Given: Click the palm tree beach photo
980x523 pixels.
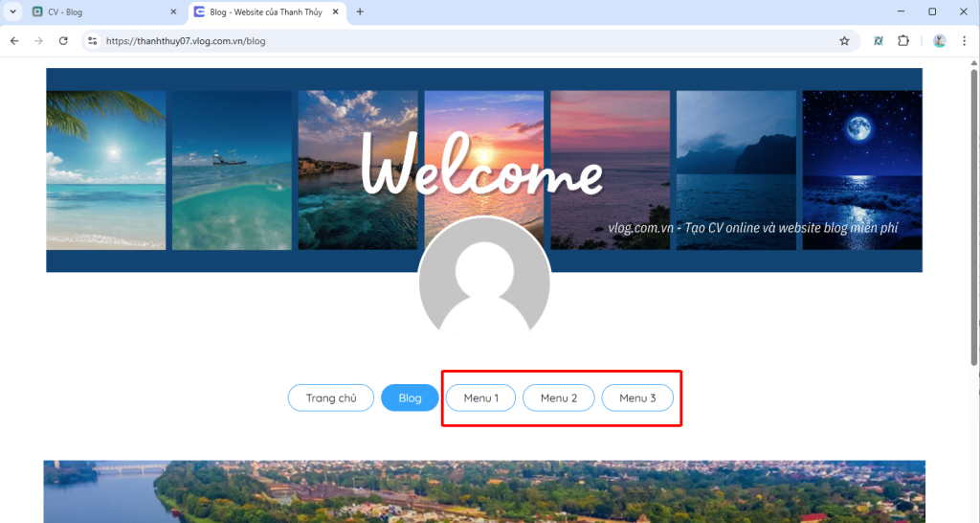Looking at the screenshot, I should pyautogui.click(x=105, y=171).
